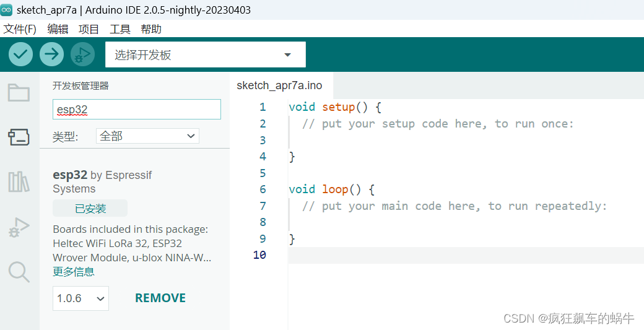This screenshot has width=644, height=330.
Task: Open the Search magnifier sidebar icon
Action: [19, 272]
